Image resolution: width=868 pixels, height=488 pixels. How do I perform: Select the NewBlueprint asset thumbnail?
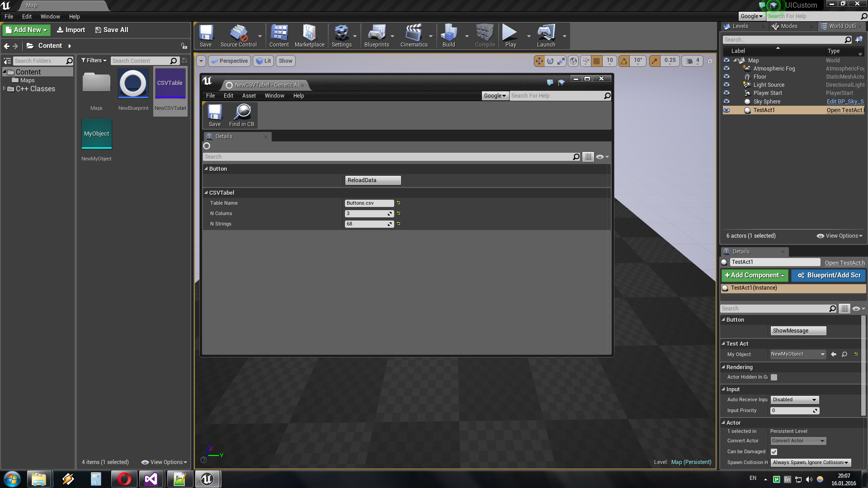coord(133,84)
